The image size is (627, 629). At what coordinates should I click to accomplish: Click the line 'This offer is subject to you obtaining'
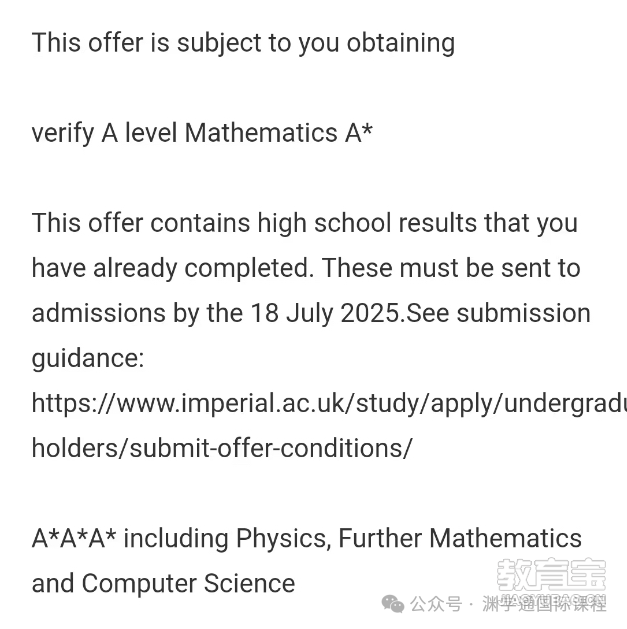[x=243, y=43]
